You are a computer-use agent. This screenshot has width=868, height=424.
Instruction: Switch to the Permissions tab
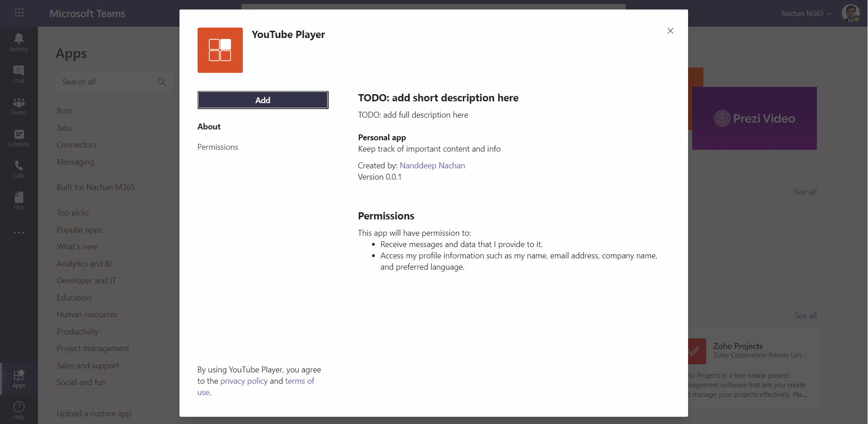(217, 147)
